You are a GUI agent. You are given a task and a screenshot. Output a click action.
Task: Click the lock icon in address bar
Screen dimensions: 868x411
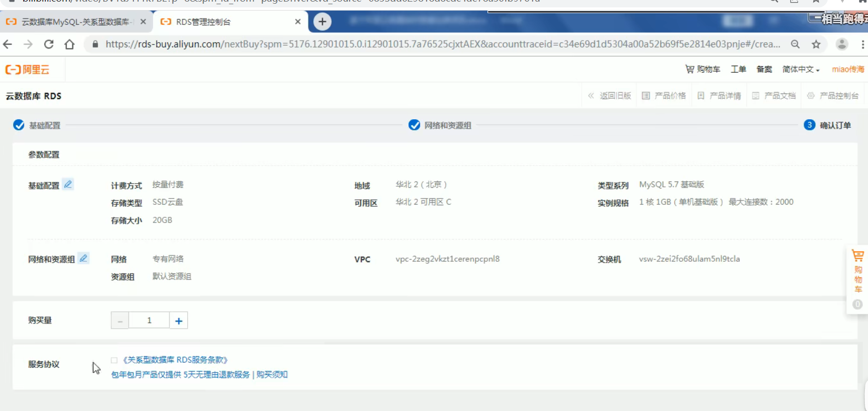95,44
